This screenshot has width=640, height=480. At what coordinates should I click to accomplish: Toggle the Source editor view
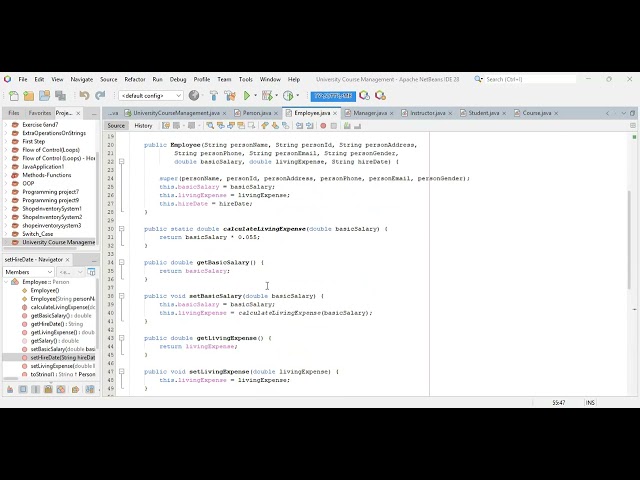(116, 126)
